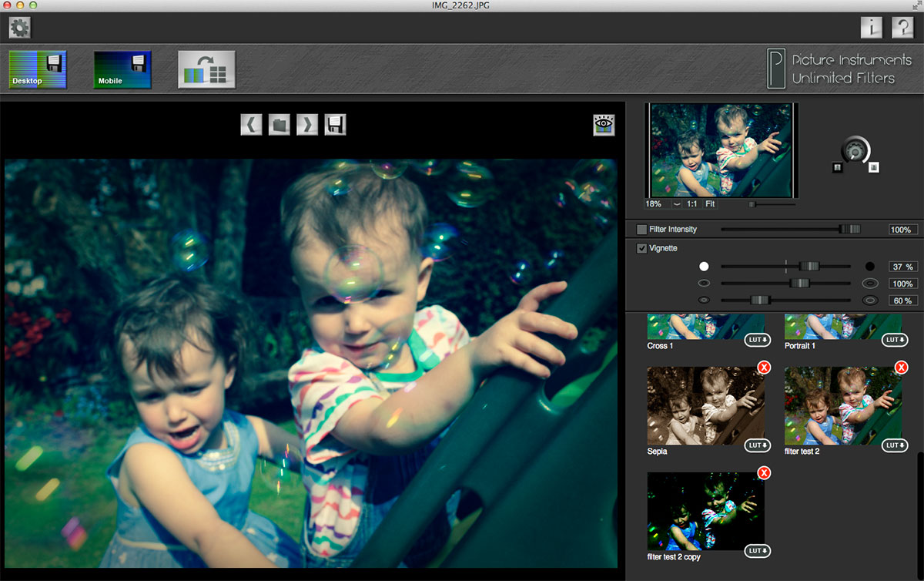Uncheck the Vignette checkbox
Image resolution: width=924 pixels, height=581 pixels.
[x=641, y=248]
